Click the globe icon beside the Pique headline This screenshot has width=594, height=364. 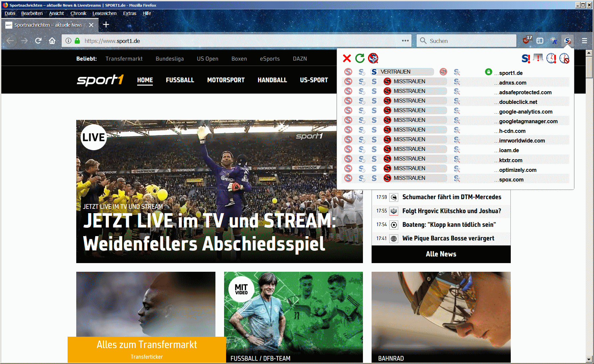click(394, 238)
